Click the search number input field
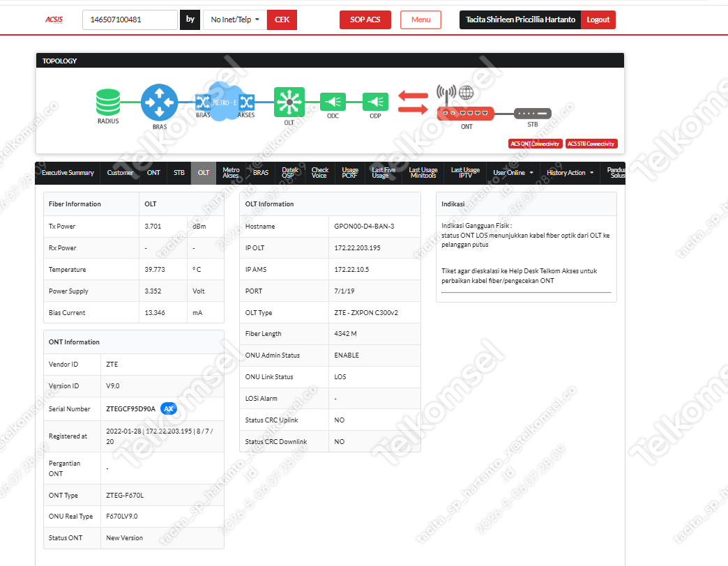Viewport: 728px width, 566px height. coord(130,20)
